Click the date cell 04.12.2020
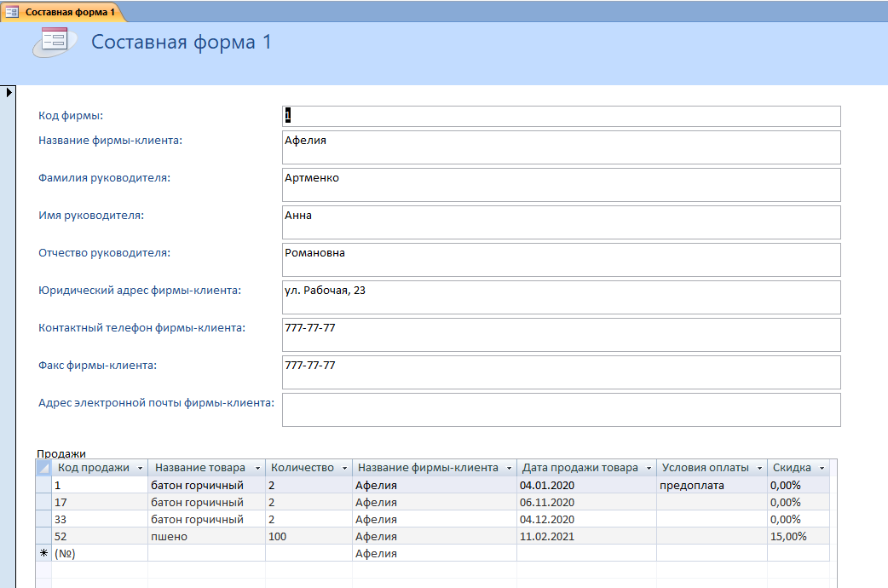 [586, 519]
